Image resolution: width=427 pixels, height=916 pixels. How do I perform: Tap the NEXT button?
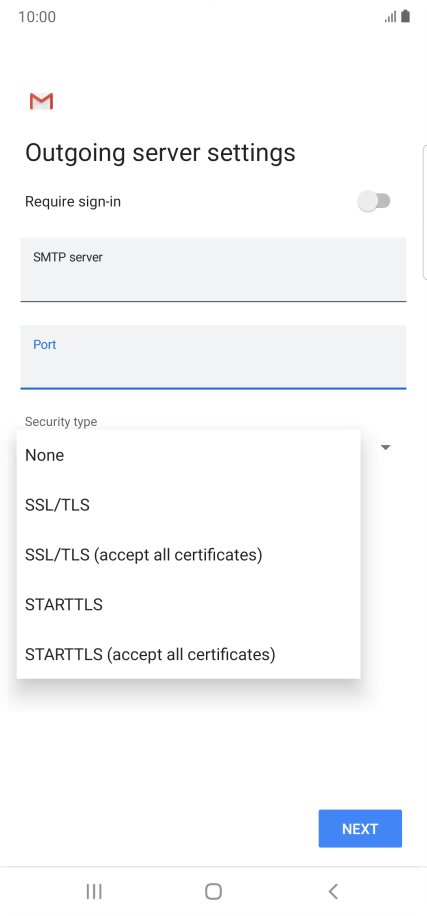click(x=360, y=828)
